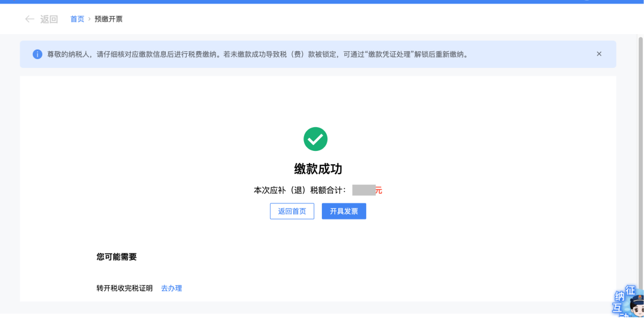Open the 征纳互动 assistant avatar icon
The width and height of the screenshot is (644, 318).
tap(629, 302)
